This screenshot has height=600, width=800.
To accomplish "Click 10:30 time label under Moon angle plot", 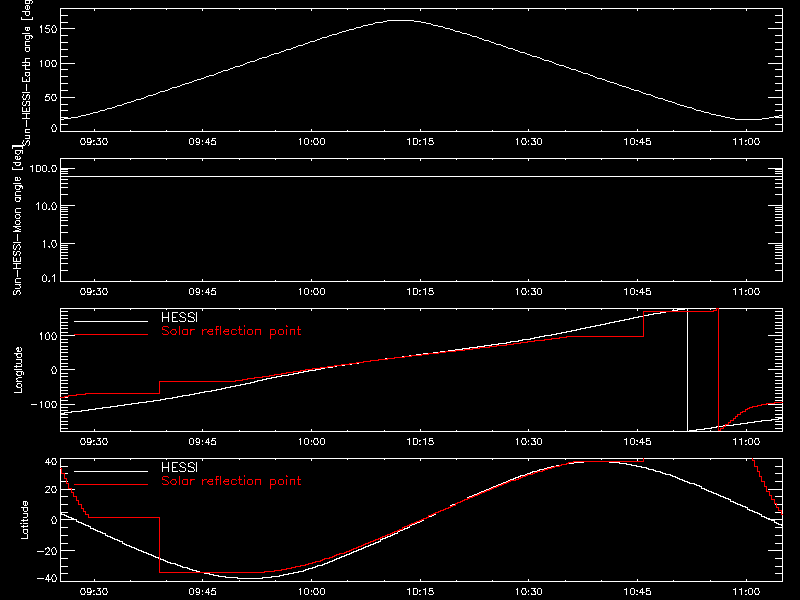I will (529, 292).
